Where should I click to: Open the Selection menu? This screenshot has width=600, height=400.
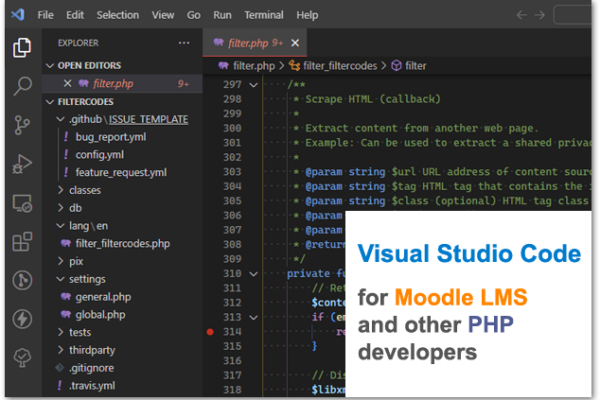[x=118, y=15]
